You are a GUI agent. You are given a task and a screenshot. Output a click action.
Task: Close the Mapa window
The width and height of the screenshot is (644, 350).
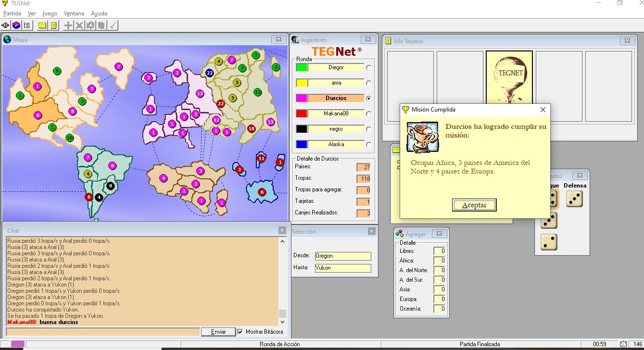[278, 39]
